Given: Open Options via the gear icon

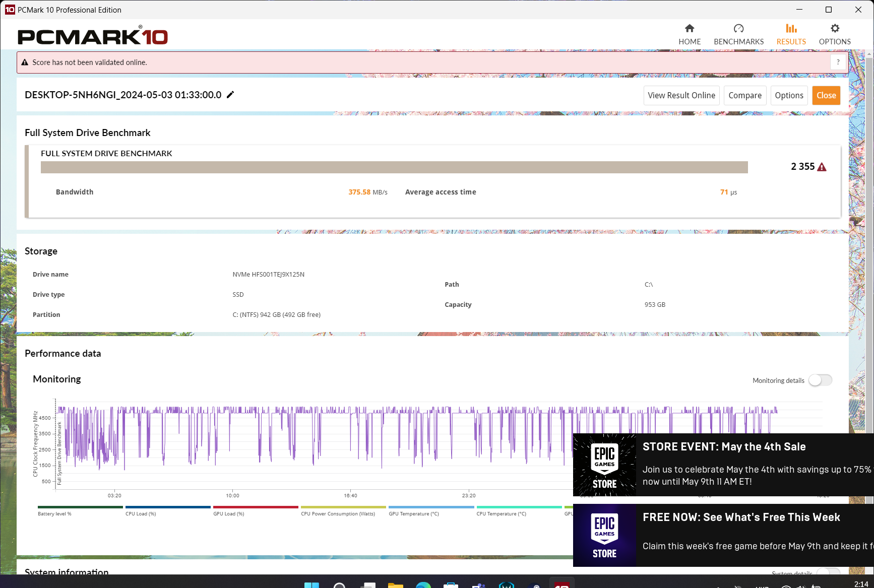Looking at the screenshot, I should 835,29.
